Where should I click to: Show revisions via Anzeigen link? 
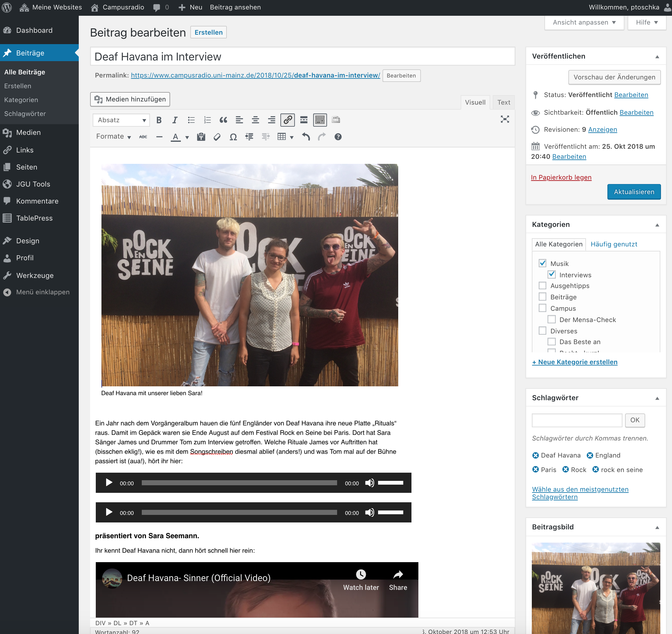(x=602, y=130)
